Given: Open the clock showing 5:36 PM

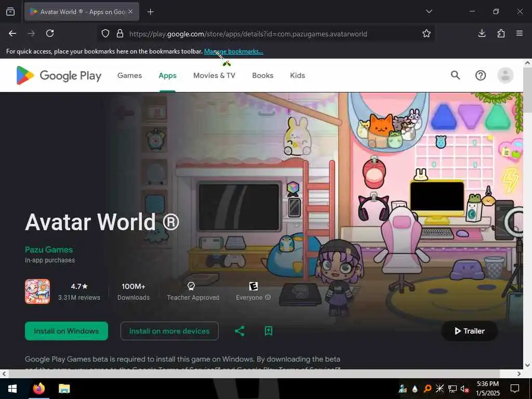Looking at the screenshot, I should tap(487, 389).
